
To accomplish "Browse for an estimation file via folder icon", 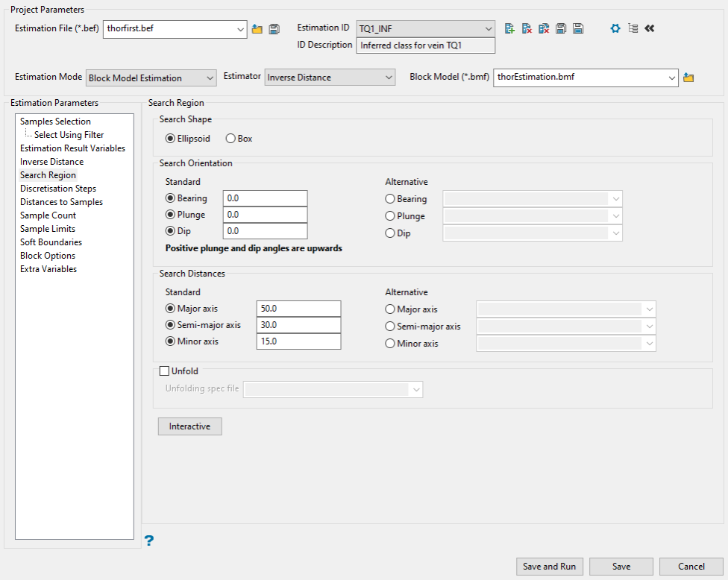I will tap(257, 29).
